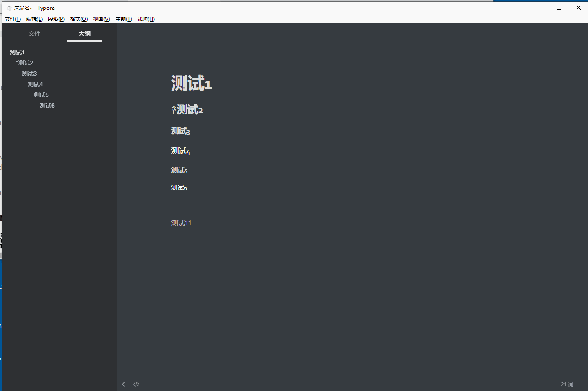
Task: Navigate to 测试5 outline item
Action: (41, 95)
